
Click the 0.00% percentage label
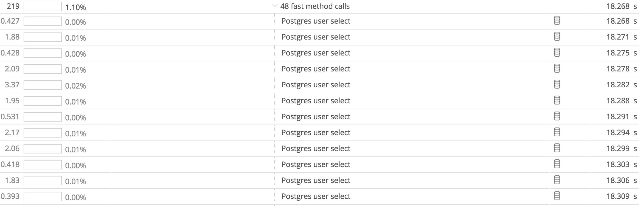[75, 21]
